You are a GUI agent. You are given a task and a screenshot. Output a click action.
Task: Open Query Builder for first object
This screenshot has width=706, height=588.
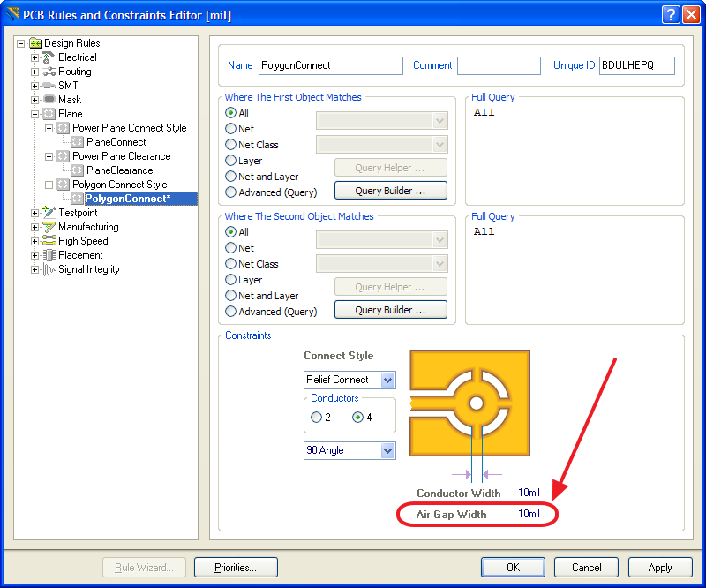click(390, 190)
